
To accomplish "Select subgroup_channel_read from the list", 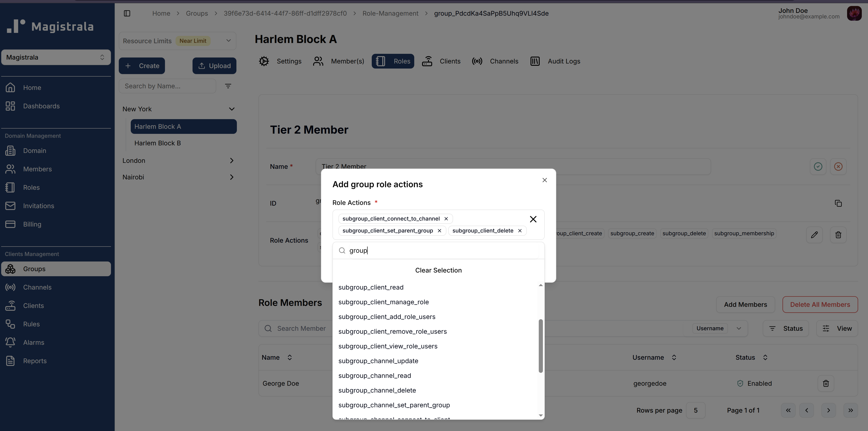I will 374,376.
